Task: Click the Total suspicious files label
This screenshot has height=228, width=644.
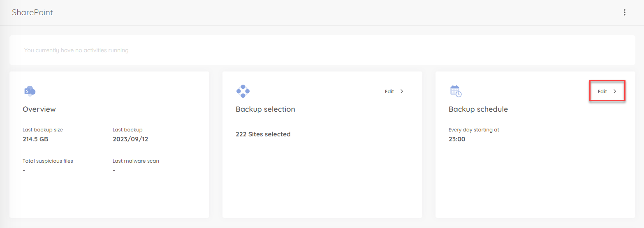Action: 48,161
